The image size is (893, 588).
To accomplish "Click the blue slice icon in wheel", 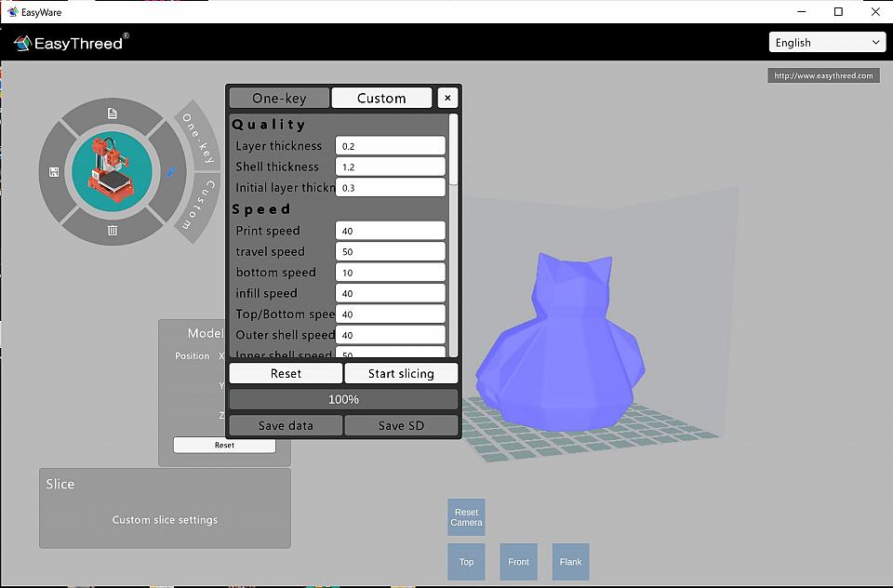I will tap(169, 172).
